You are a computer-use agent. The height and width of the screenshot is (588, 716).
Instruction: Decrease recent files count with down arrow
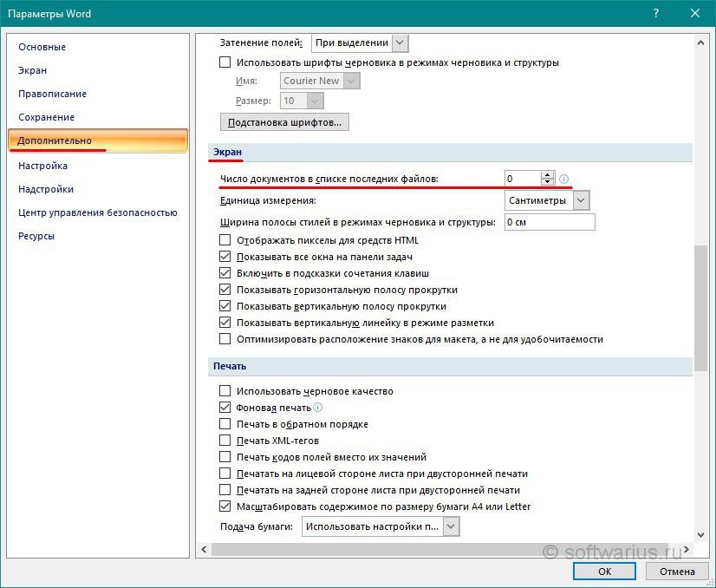point(548,182)
